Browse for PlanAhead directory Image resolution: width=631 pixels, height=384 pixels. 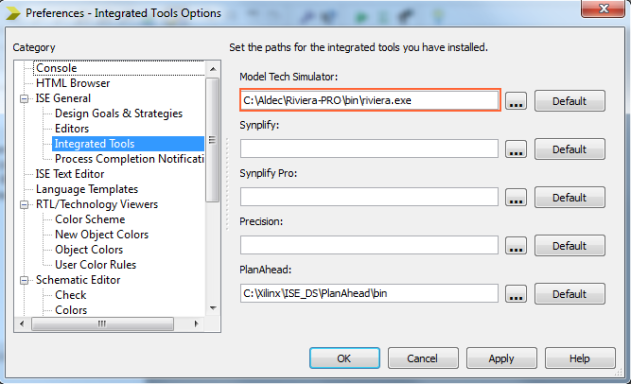[516, 294]
